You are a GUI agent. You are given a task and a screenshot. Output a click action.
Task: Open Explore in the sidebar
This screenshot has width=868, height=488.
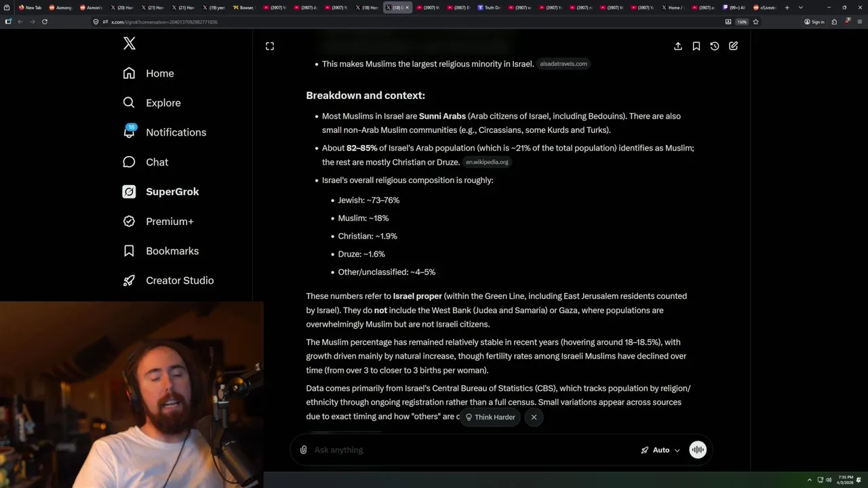pos(152,103)
